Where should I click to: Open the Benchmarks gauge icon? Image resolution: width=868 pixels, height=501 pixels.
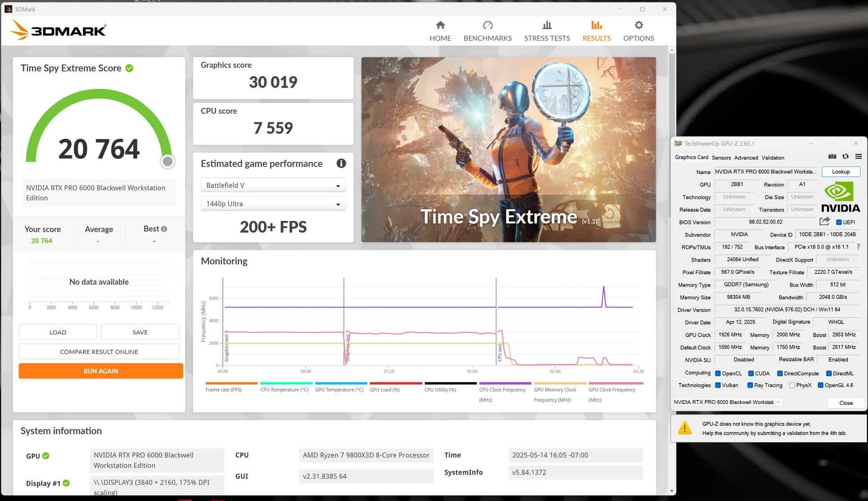[x=487, y=25]
